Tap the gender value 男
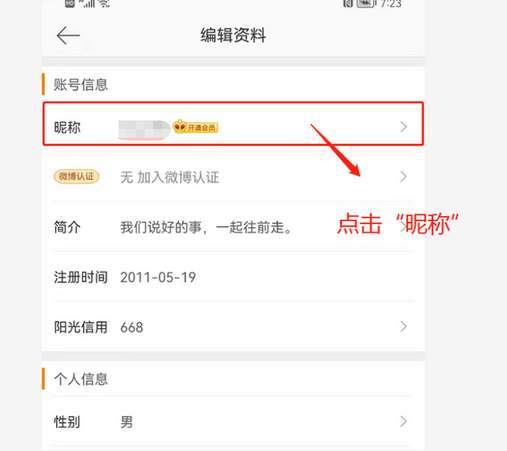This screenshot has height=451, width=507. (x=127, y=422)
